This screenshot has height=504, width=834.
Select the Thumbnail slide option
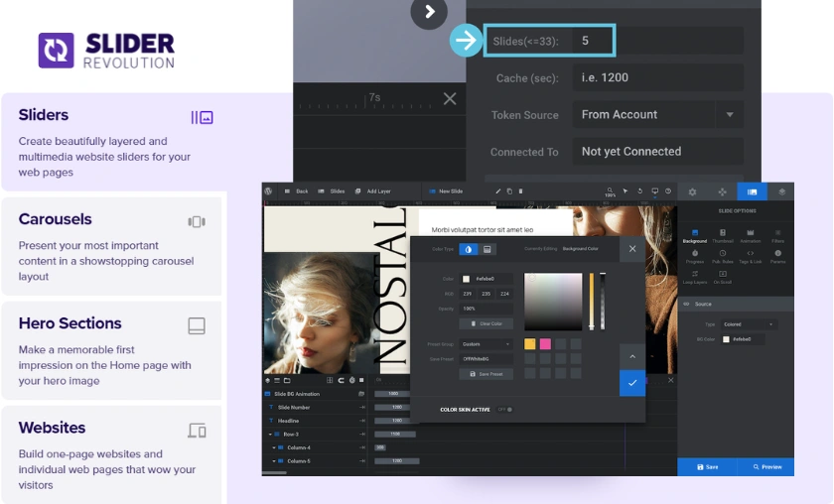pos(723,236)
